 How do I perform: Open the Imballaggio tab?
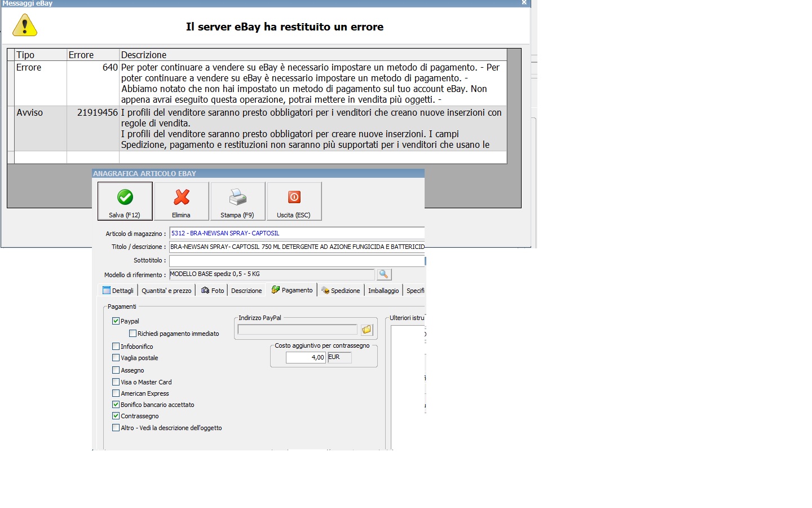[383, 290]
